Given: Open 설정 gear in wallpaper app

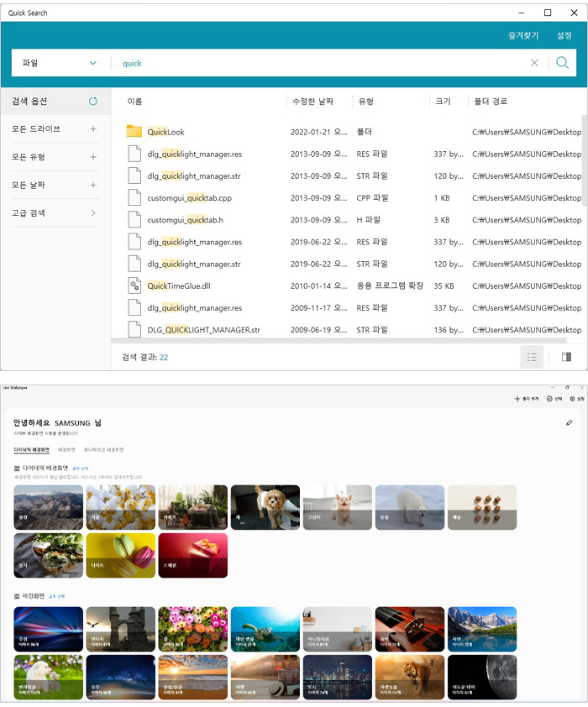Looking at the screenshot, I should tap(573, 399).
